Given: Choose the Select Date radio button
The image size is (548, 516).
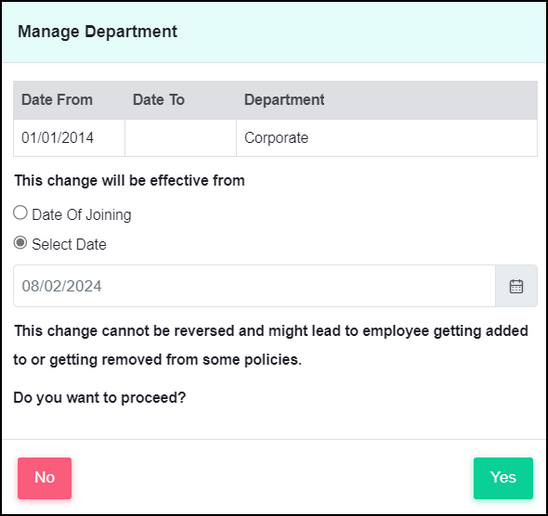Looking at the screenshot, I should click(20, 243).
